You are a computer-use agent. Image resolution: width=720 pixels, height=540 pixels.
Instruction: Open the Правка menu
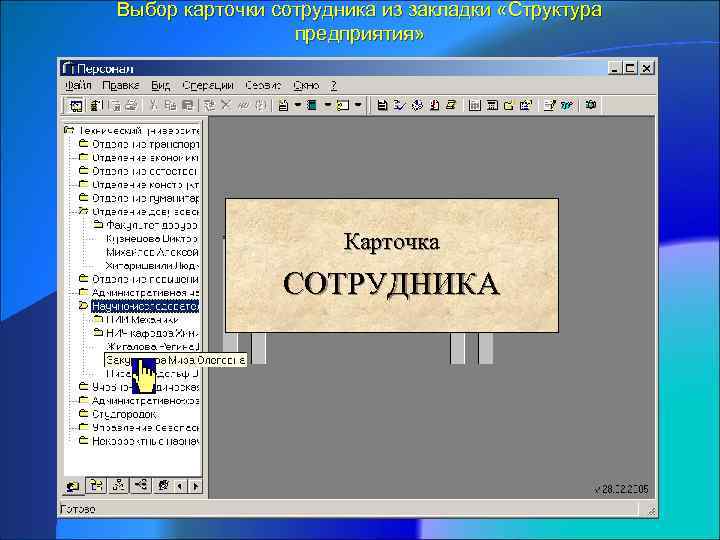click(121, 85)
